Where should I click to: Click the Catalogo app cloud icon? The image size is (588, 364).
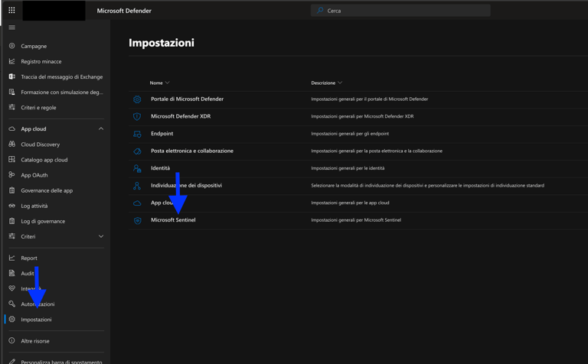pos(12,159)
